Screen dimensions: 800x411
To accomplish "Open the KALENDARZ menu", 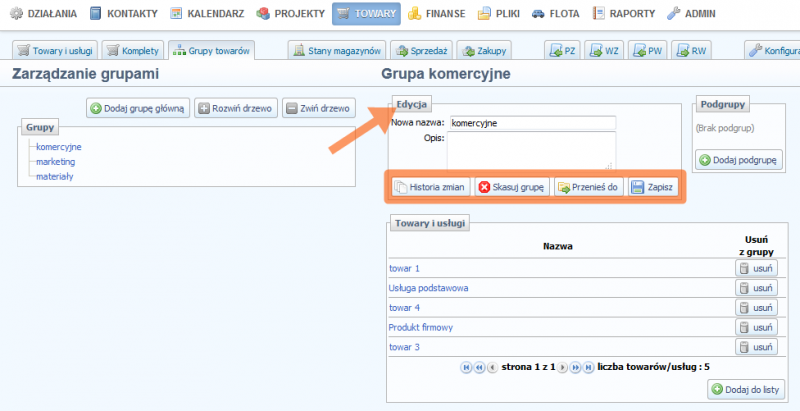I will pos(205,14).
